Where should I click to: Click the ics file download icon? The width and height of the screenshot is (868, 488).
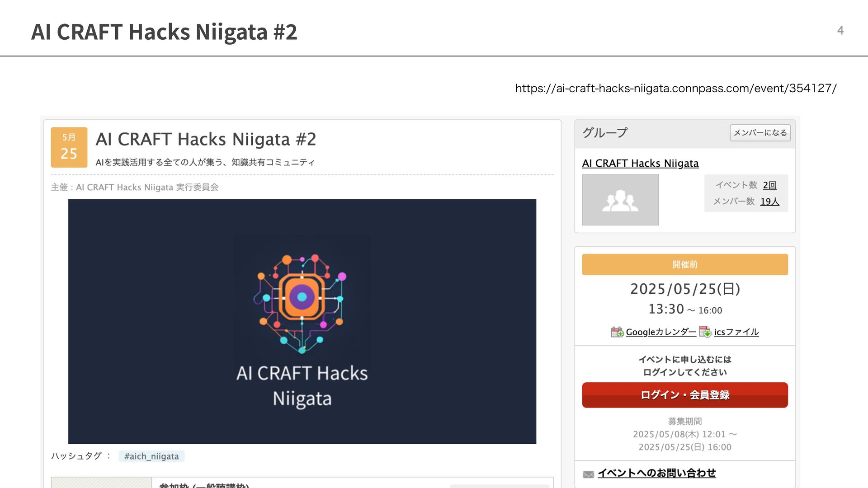click(x=705, y=332)
